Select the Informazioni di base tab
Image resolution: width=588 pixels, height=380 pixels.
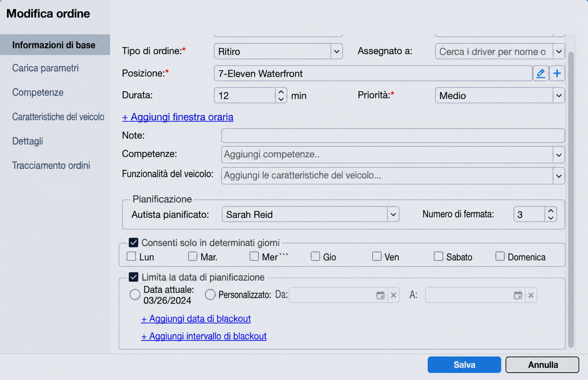55,45
